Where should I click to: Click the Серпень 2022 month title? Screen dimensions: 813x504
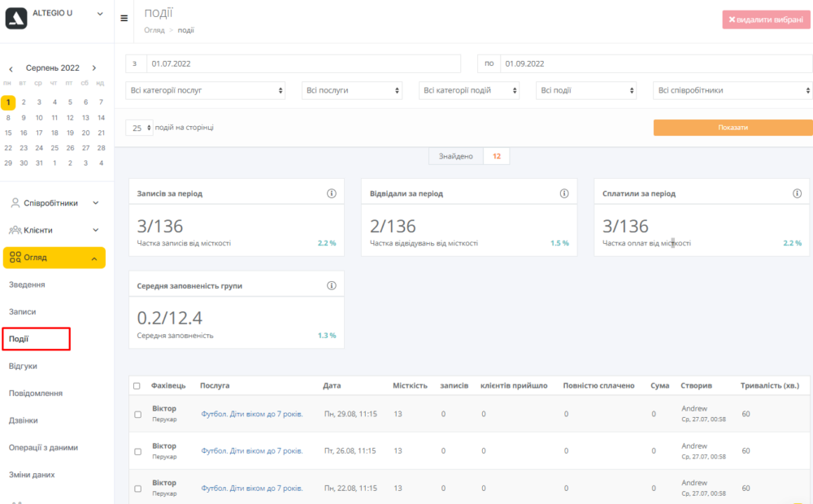coord(52,68)
